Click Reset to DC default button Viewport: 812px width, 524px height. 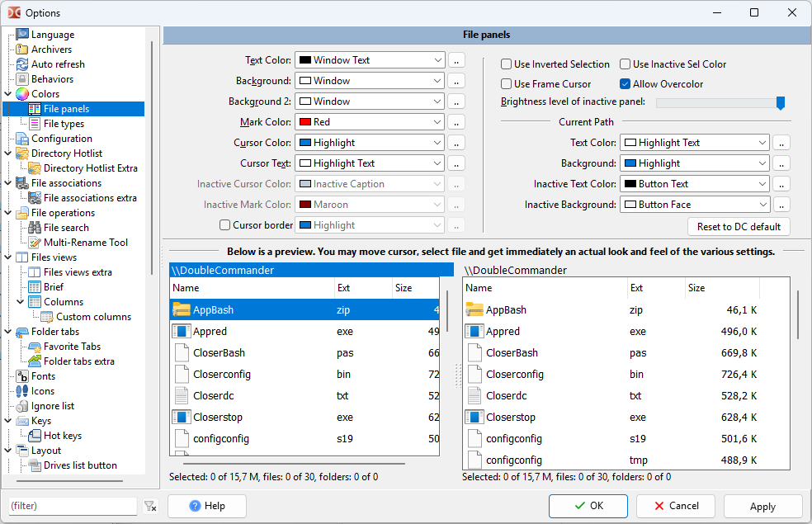click(739, 227)
